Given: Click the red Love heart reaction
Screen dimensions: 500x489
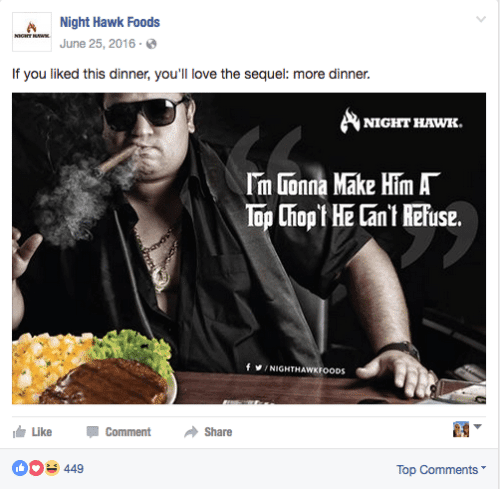Looking at the screenshot, I should point(36,468).
